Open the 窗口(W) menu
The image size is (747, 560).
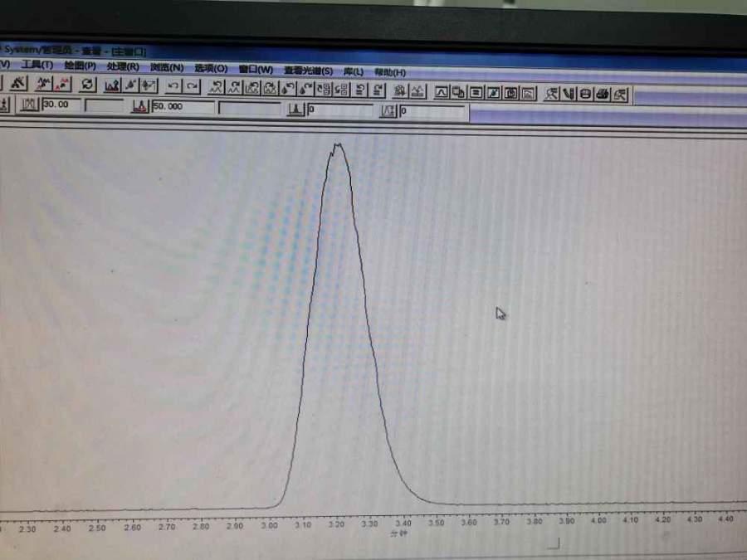tap(256, 70)
